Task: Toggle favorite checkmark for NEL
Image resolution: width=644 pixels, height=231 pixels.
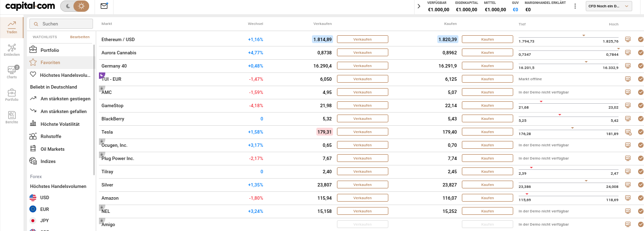Action: coord(641,211)
